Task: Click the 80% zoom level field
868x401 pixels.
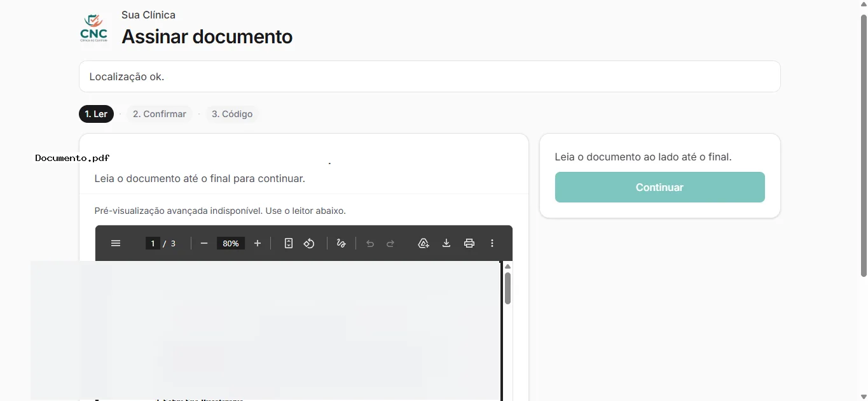Action: tap(231, 243)
